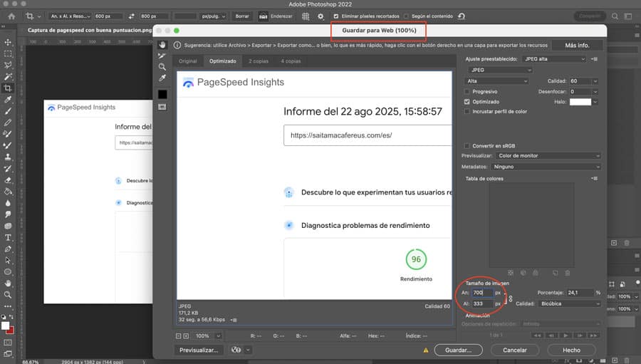
Task: Swap width and height arrows in options bar
Action: pyautogui.click(x=131, y=16)
